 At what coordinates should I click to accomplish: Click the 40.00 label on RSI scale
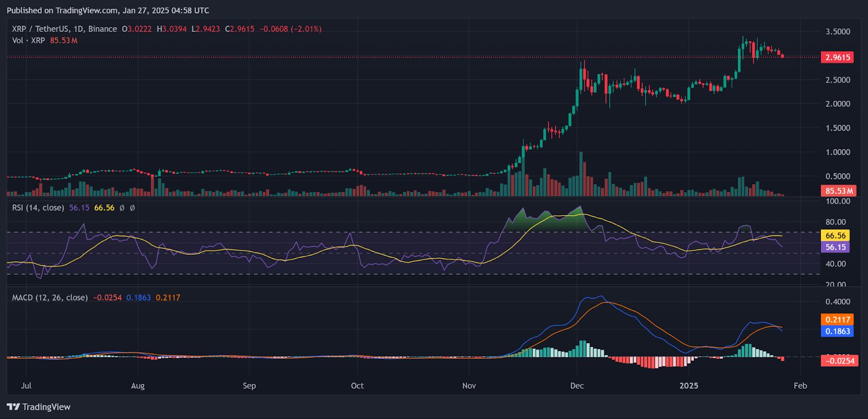[835, 264]
